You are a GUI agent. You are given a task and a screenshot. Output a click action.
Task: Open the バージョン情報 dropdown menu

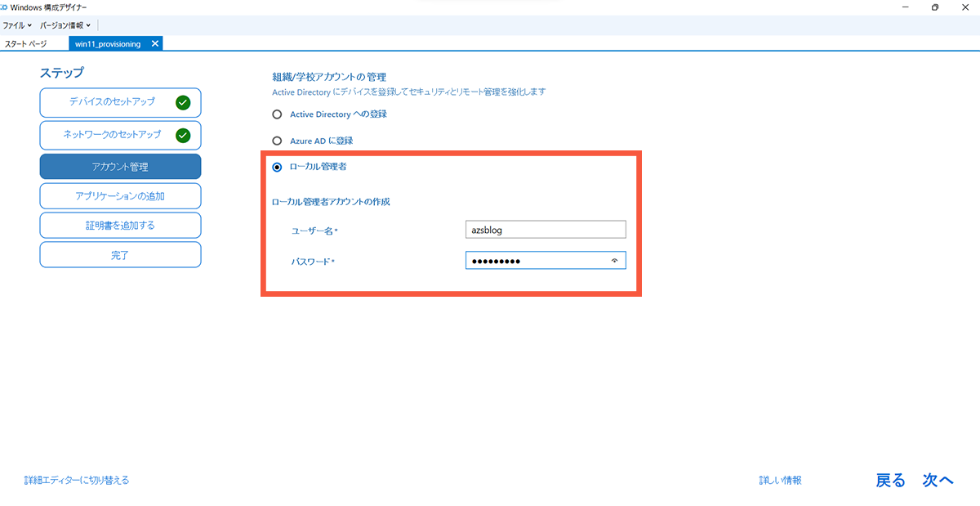65,25
